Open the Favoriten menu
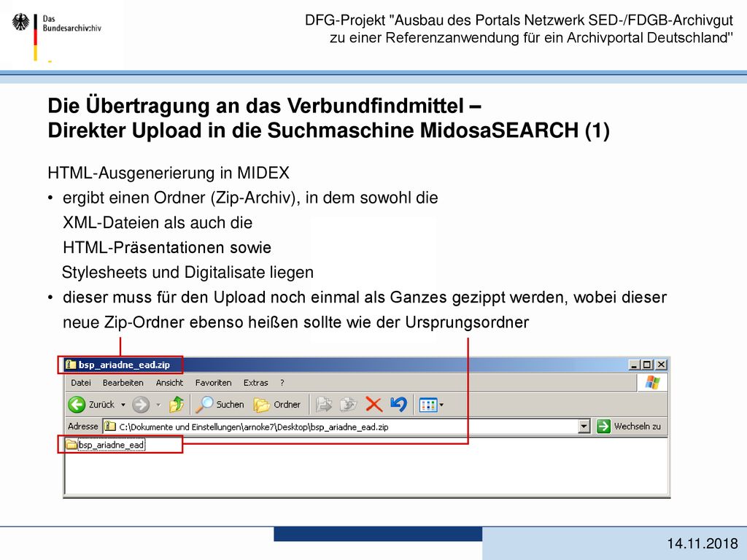Screen dimensions: 747x560 [x=213, y=382]
